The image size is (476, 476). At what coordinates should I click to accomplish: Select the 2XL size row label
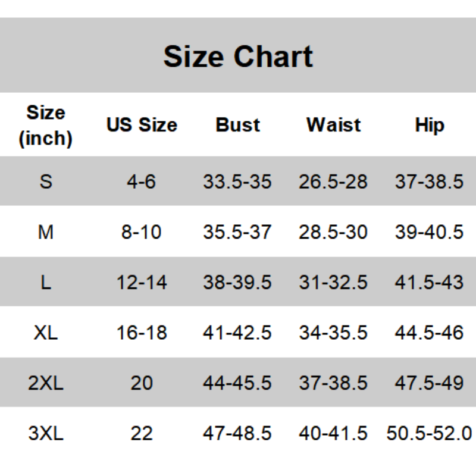pos(46,383)
